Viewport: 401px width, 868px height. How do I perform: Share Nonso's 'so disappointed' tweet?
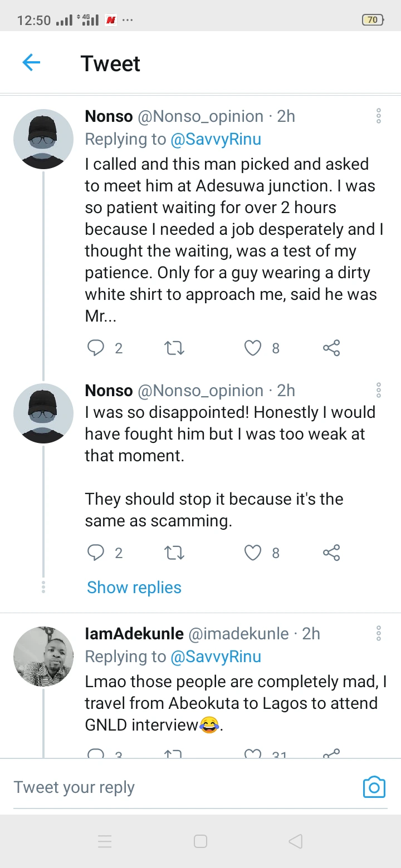point(331,553)
